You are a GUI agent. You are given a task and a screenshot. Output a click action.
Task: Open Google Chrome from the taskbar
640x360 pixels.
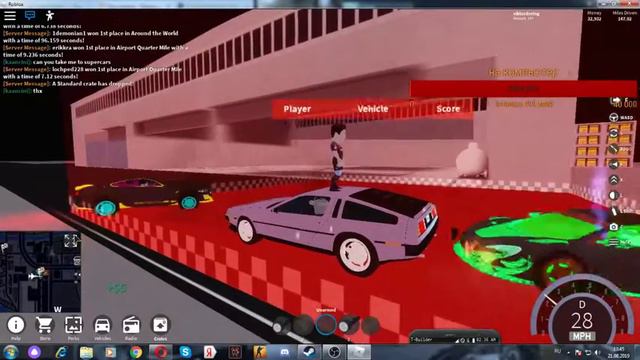(x=136, y=352)
